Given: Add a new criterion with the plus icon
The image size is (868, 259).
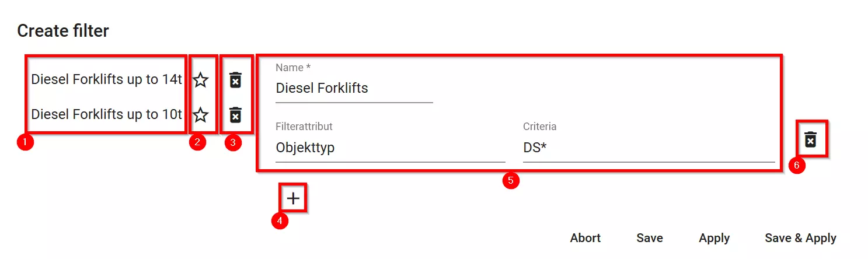Looking at the screenshot, I should (293, 199).
